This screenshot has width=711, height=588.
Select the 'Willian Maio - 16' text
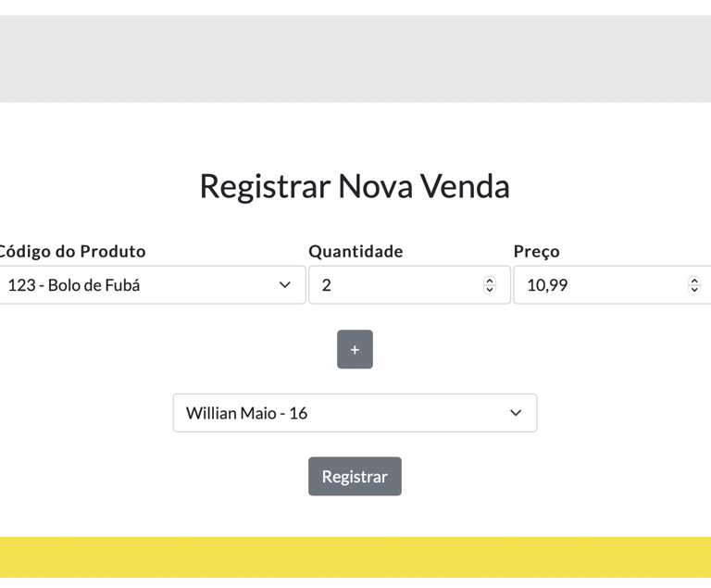click(246, 413)
